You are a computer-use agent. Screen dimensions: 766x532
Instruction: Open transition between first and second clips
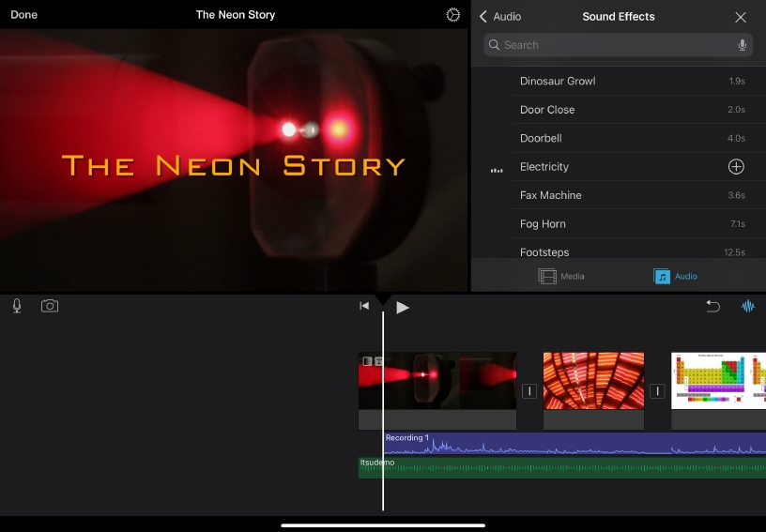[529, 391]
